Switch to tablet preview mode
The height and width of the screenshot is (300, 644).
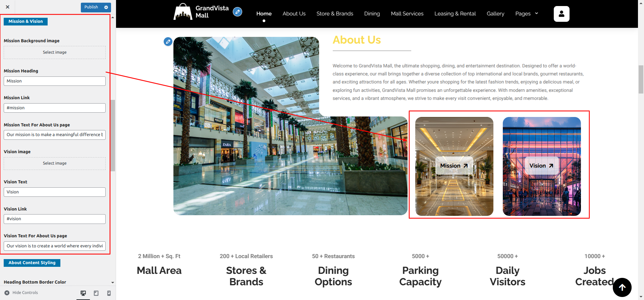tap(96, 293)
